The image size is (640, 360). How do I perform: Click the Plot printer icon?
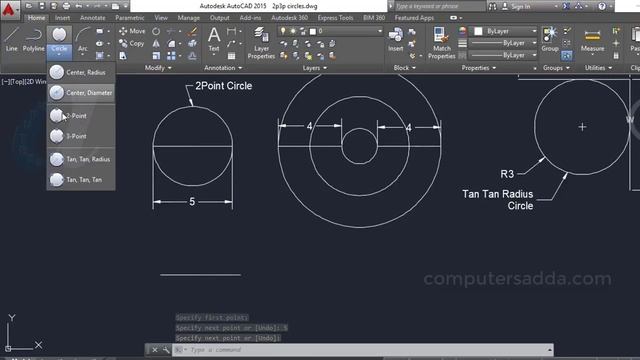pos(66,6)
